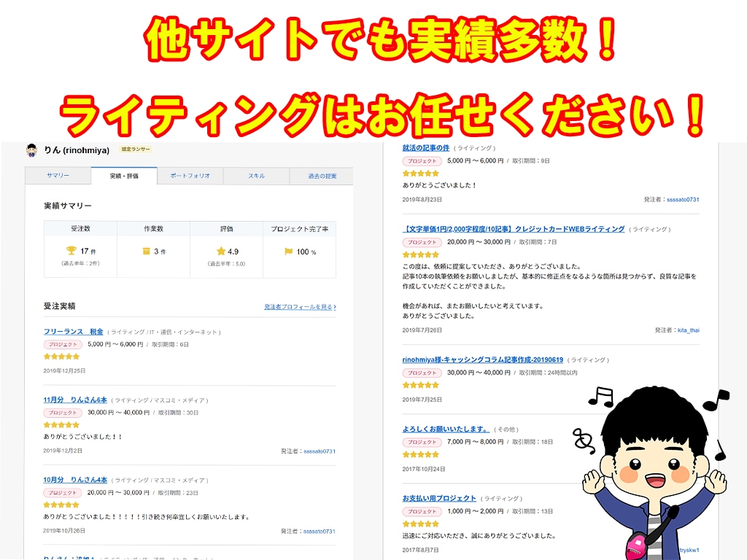The height and width of the screenshot is (560, 747).
Task: Click プロジェクト badge under 11月分 りんさん6本
Action: point(63,413)
